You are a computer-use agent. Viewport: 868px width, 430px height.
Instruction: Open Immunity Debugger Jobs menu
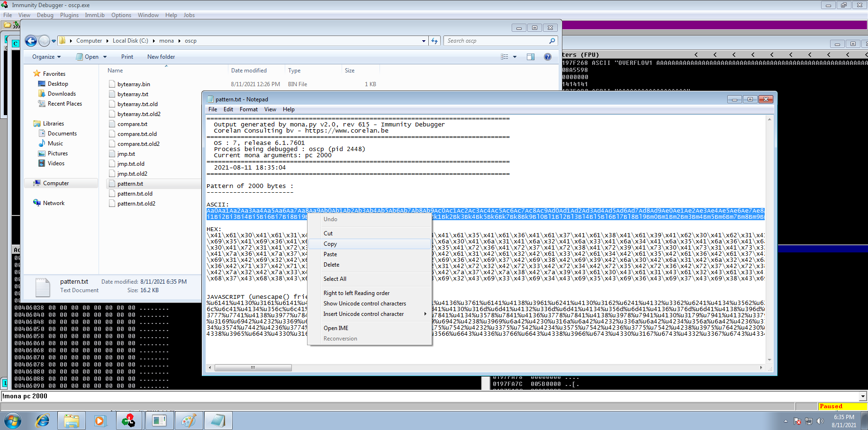coord(189,15)
